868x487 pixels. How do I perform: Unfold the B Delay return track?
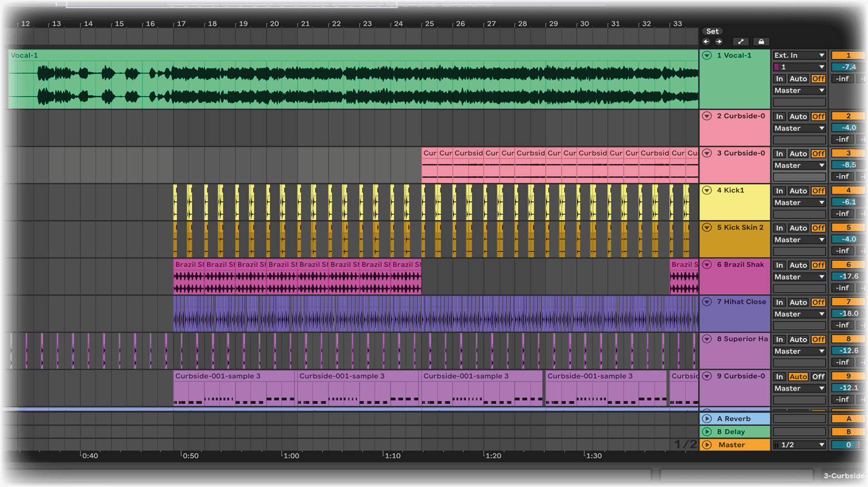coord(707,432)
